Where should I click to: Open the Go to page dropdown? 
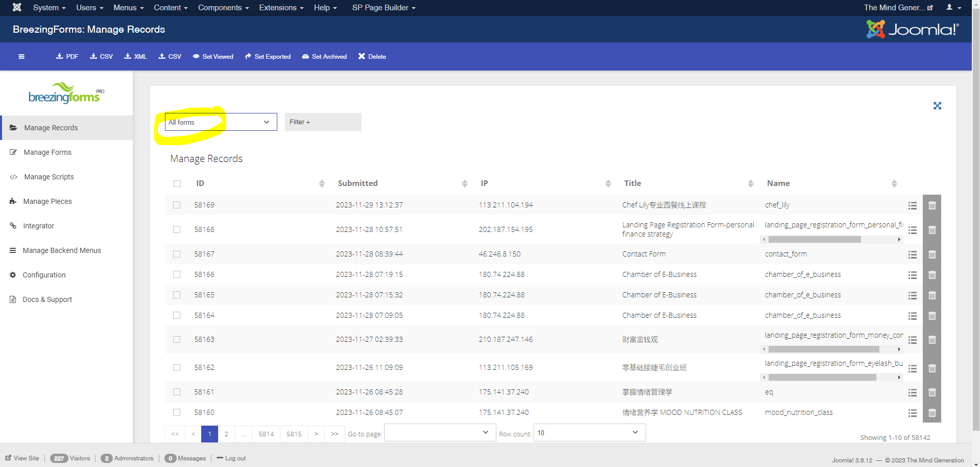pos(440,433)
